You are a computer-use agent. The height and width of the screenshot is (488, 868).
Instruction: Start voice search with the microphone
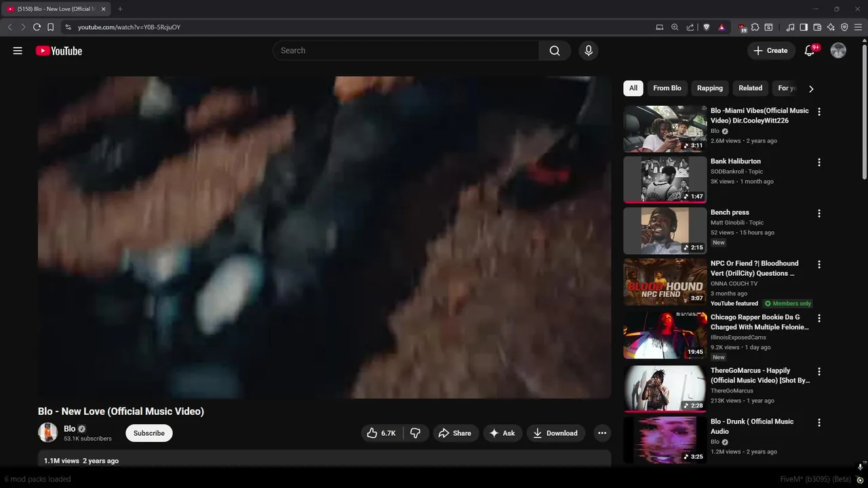(588, 51)
